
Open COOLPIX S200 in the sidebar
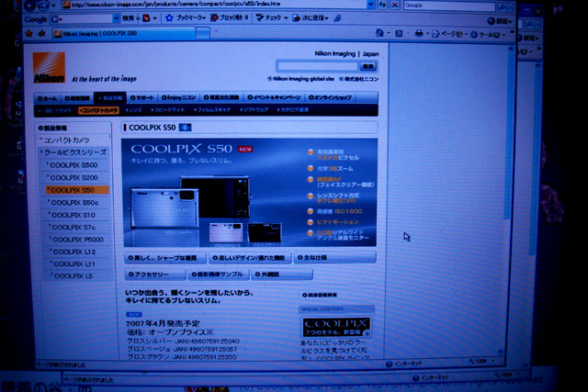click(74, 177)
